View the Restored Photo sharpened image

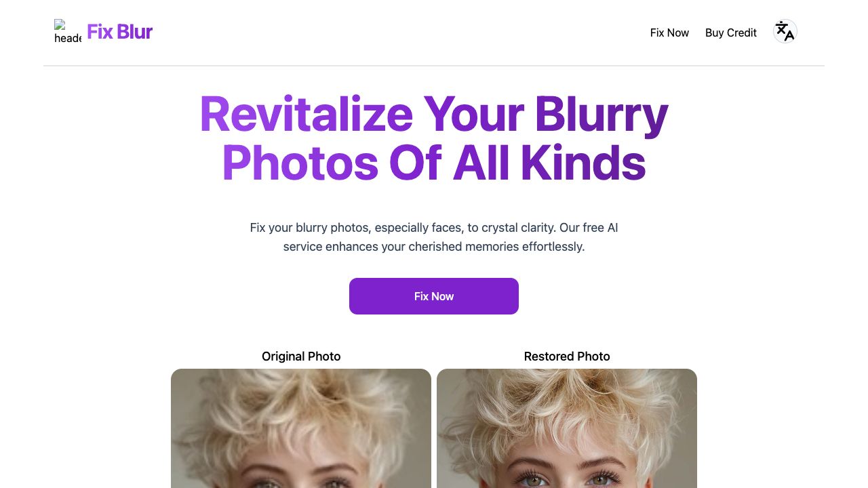(x=567, y=428)
